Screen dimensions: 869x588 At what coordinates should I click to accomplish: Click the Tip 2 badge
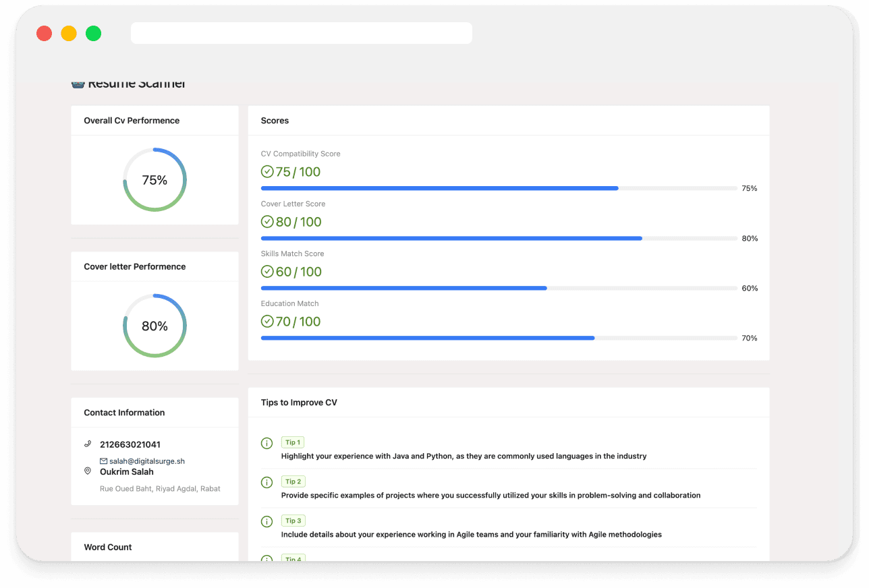(293, 481)
